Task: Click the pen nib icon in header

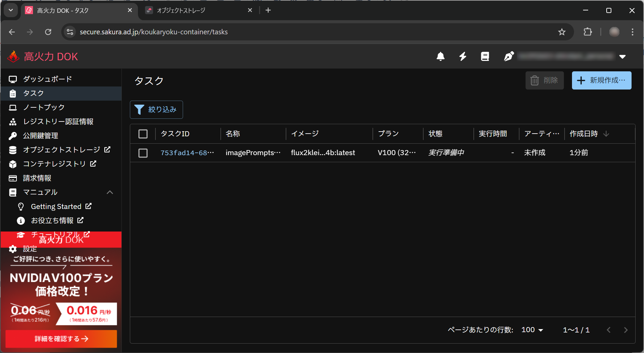Action: pyautogui.click(x=508, y=57)
